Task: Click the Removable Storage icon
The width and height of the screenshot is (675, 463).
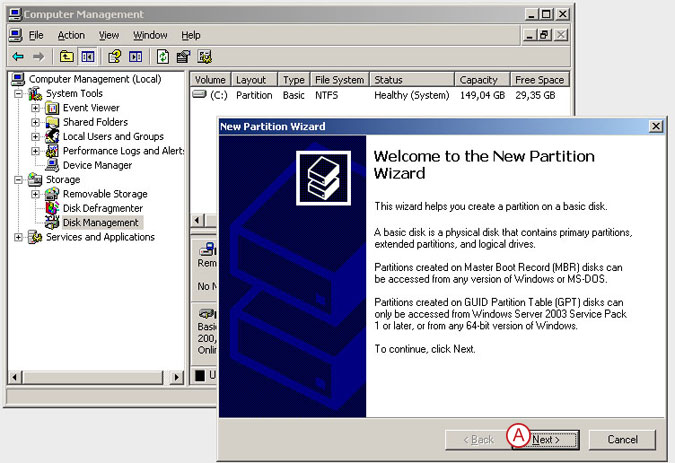Action: click(52, 194)
